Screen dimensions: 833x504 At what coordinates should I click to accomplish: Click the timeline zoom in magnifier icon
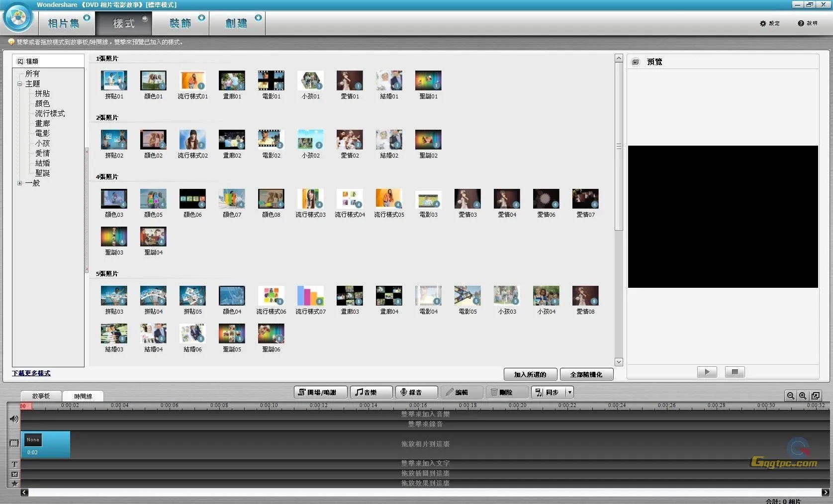[803, 396]
